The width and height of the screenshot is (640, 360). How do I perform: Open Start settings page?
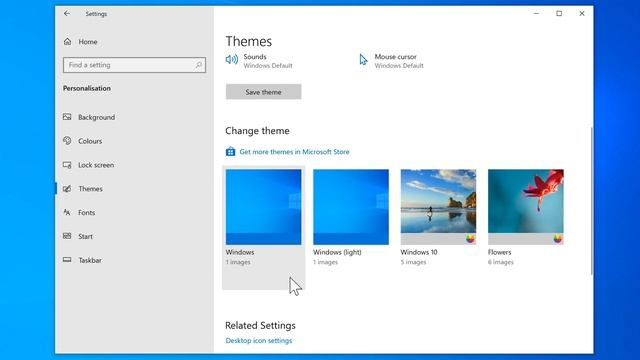pyautogui.click(x=86, y=236)
